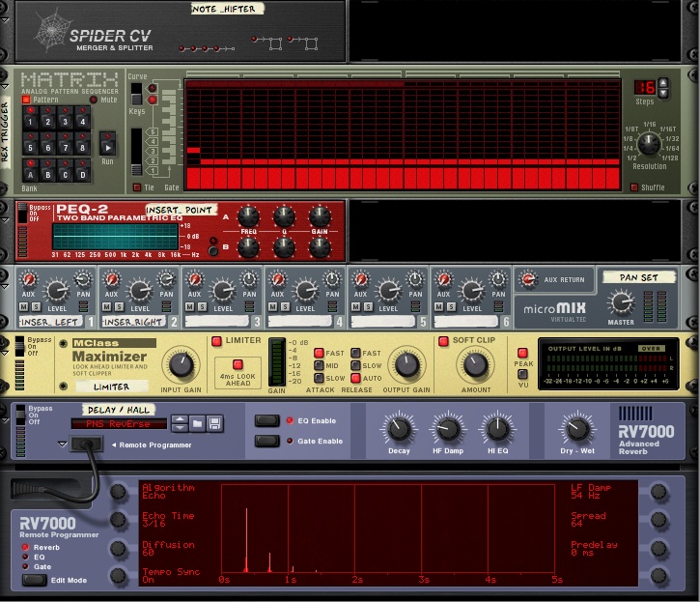Click the Algorithm Echo parameter knob
This screenshot has height=602, width=700.
tap(118, 491)
